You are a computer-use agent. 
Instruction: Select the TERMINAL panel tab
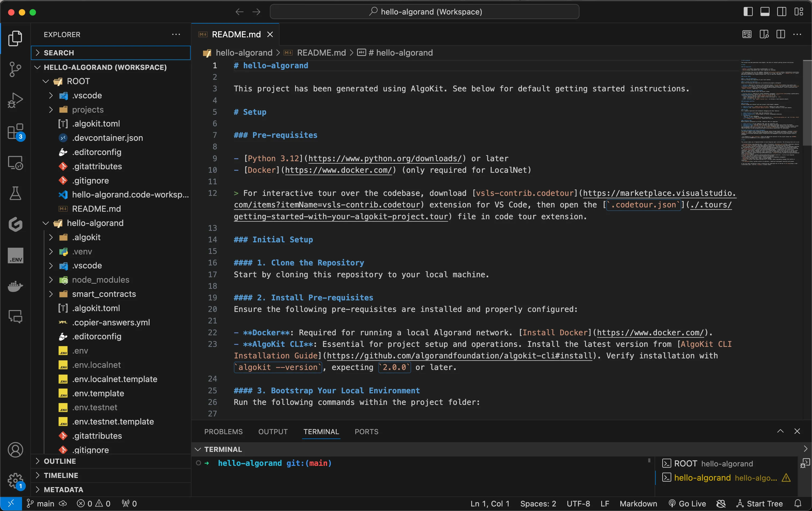point(321,431)
